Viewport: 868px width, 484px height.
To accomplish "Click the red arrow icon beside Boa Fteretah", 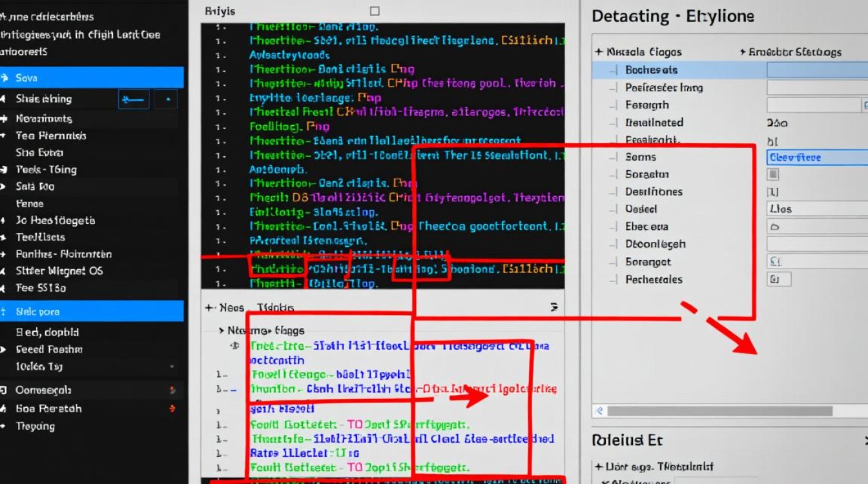I will pyautogui.click(x=172, y=408).
